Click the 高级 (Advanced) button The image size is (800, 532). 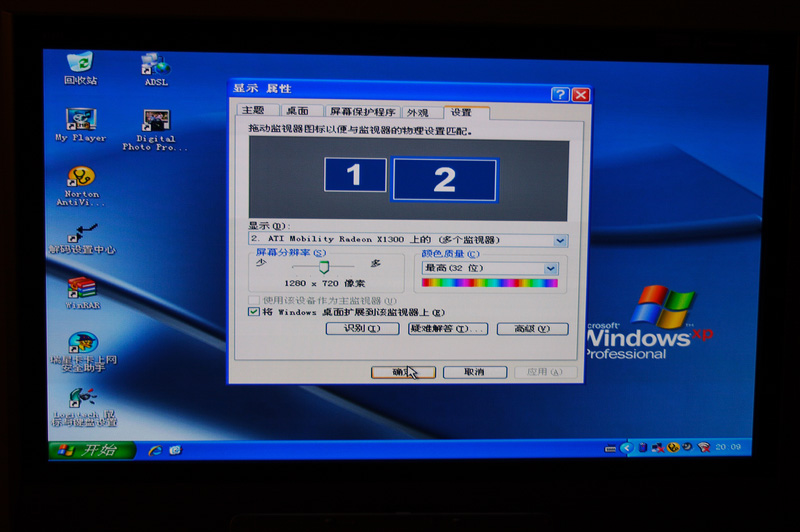tap(532, 329)
